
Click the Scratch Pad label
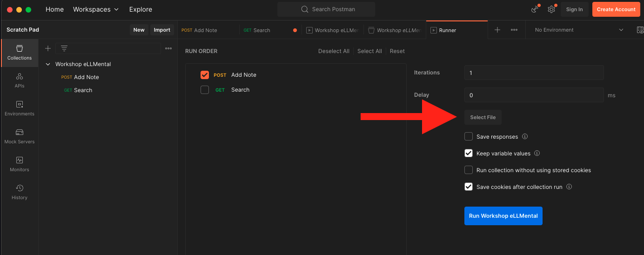click(23, 30)
